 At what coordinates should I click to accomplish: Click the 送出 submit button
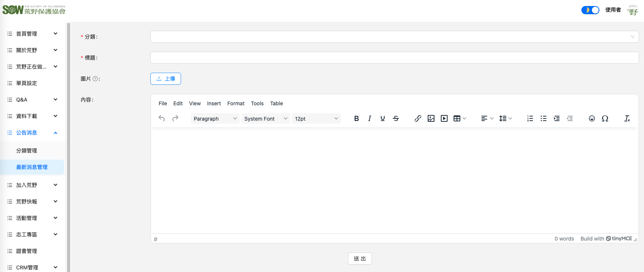pyautogui.click(x=360, y=259)
